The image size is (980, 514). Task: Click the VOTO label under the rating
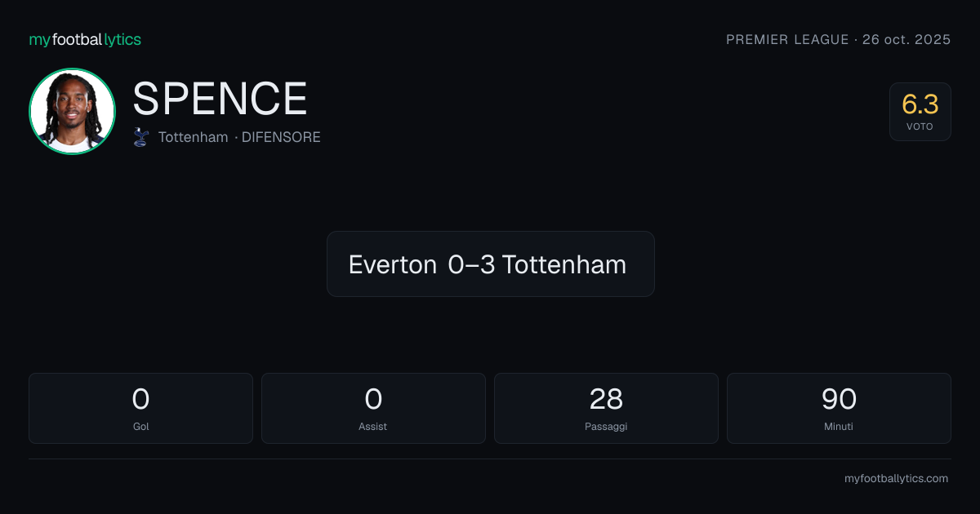(x=920, y=127)
